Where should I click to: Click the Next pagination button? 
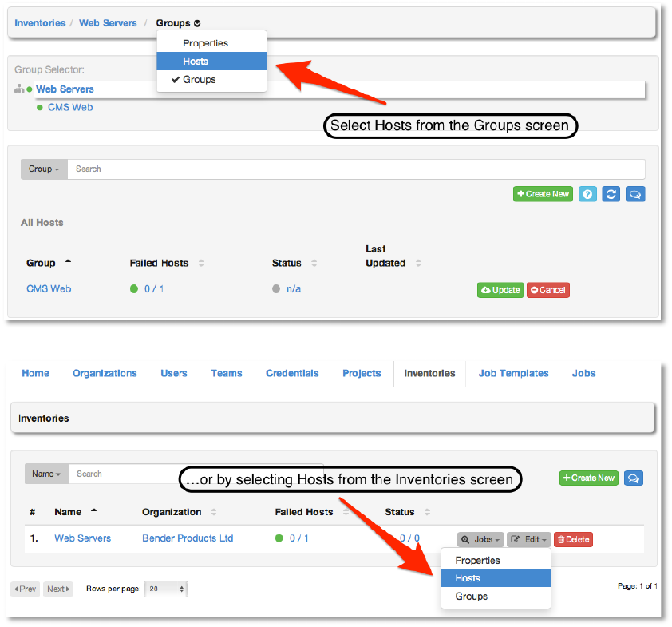point(58,589)
